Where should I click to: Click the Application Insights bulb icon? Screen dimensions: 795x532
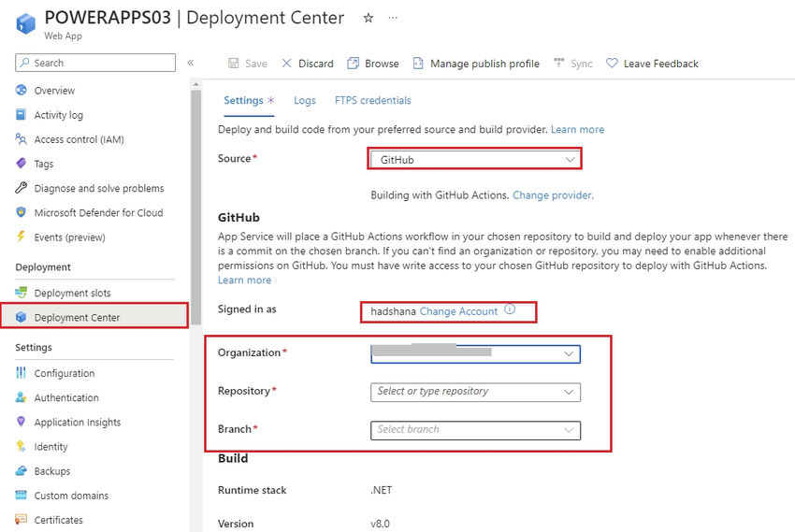[x=22, y=422]
